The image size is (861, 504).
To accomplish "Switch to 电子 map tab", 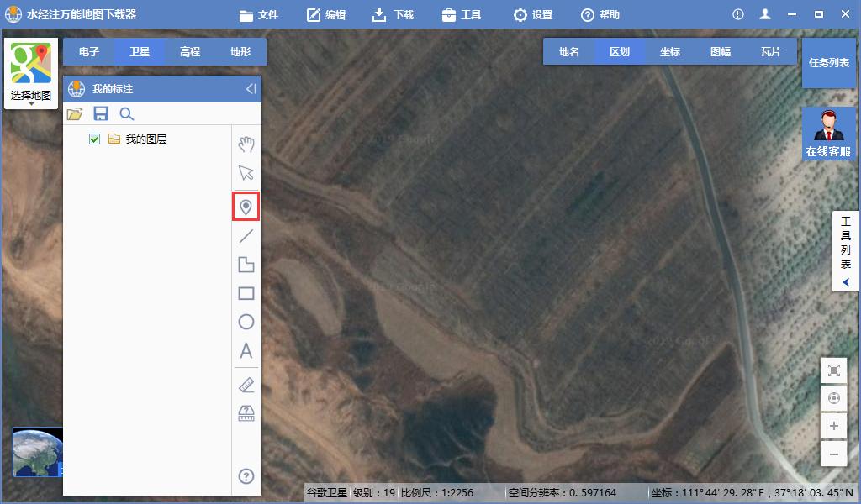I will click(89, 51).
